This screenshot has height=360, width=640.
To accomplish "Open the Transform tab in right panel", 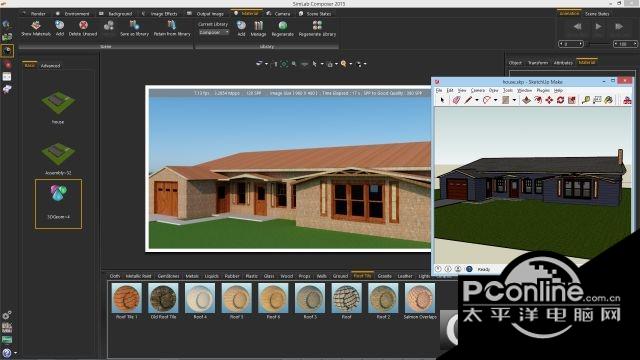I will pos(538,62).
